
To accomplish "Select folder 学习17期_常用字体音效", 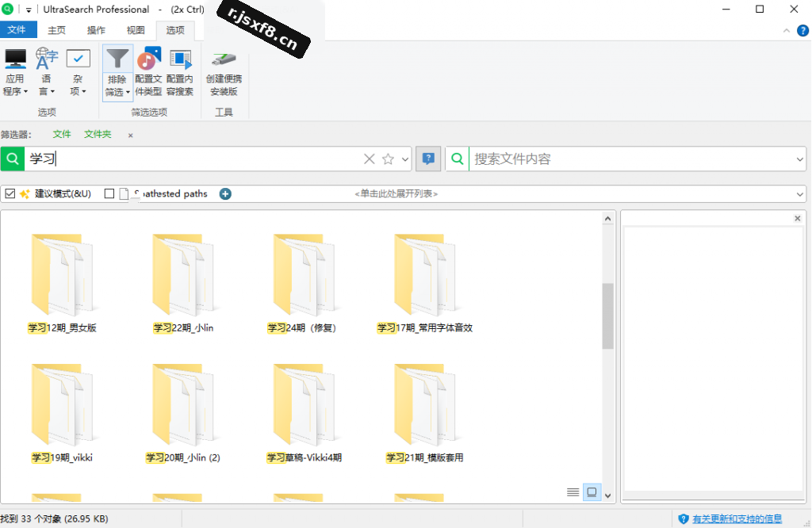I will click(x=425, y=284).
